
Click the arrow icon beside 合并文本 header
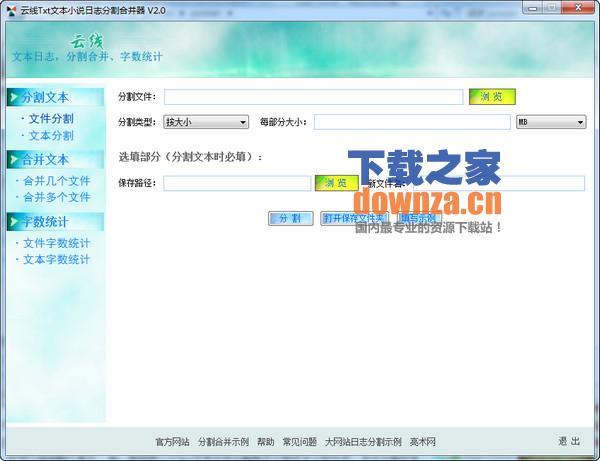[x=14, y=159]
